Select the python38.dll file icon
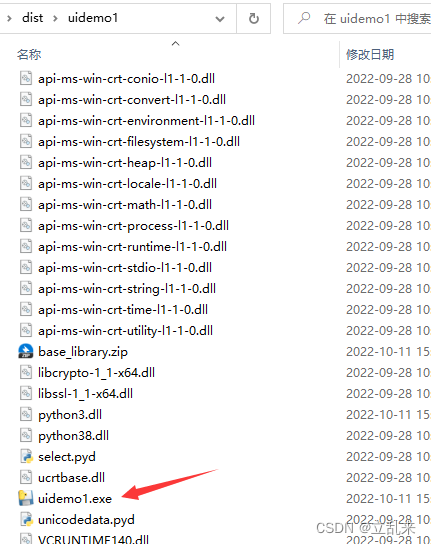 tap(26, 435)
